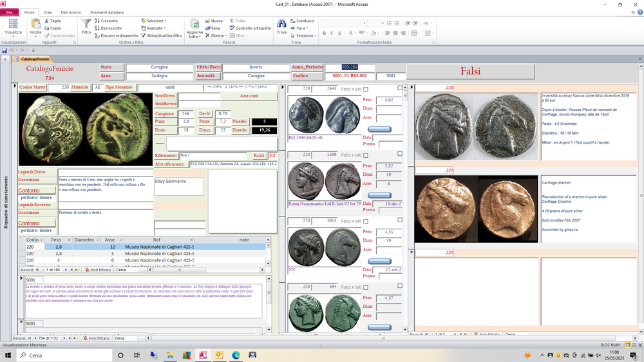Open the Avanzate filter dropdown
This screenshot has width=644, height=362.
click(155, 28)
